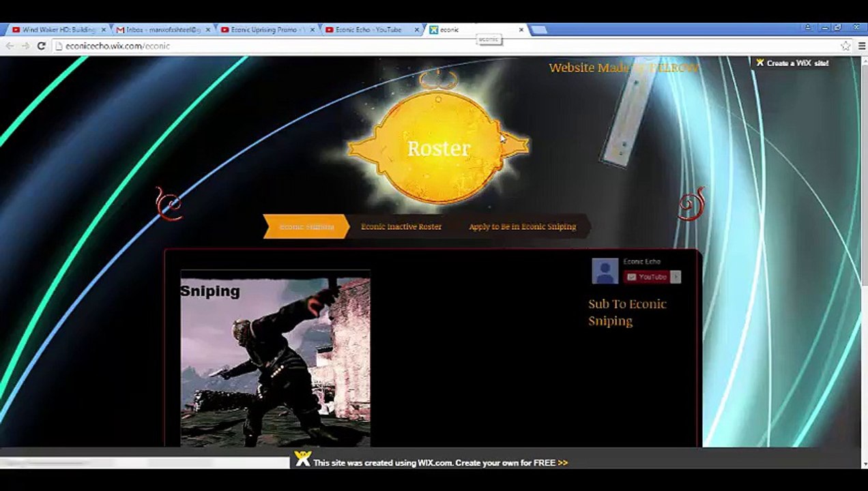Click the Wix footer banner link
Screen dimensions: 868x491
point(440,462)
